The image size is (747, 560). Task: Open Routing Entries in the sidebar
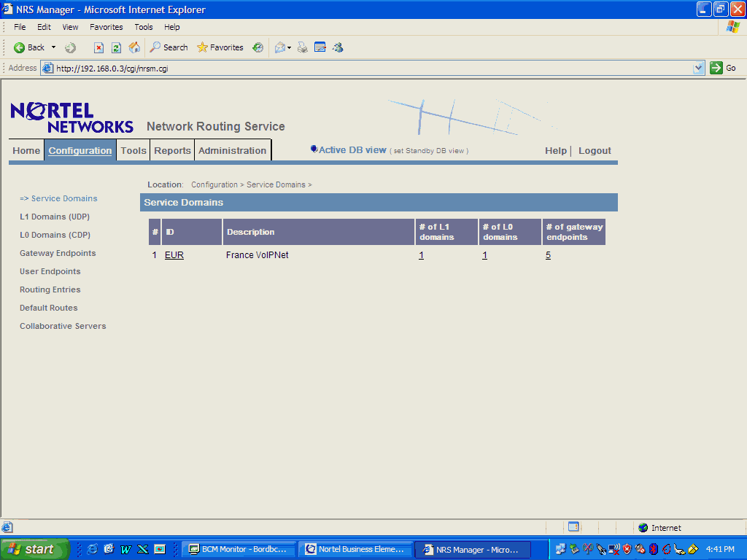(x=50, y=289)
